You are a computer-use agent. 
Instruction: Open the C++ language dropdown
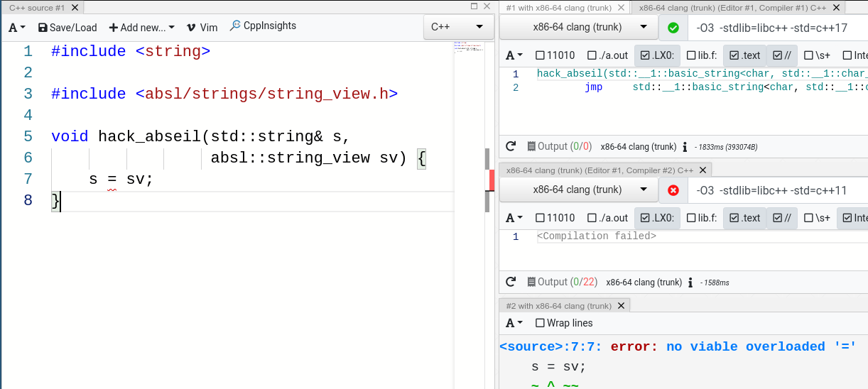457,27
